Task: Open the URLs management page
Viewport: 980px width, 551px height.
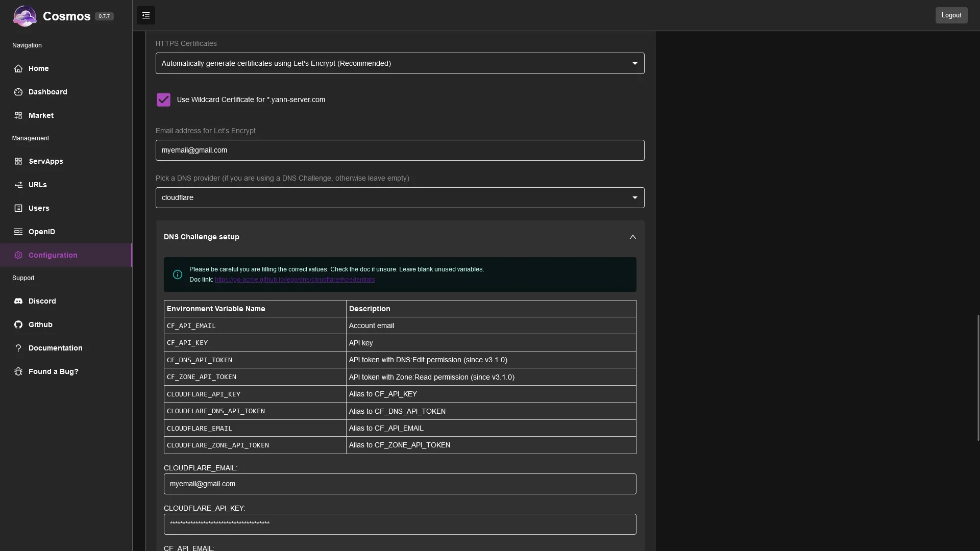Action: point(66,185)
